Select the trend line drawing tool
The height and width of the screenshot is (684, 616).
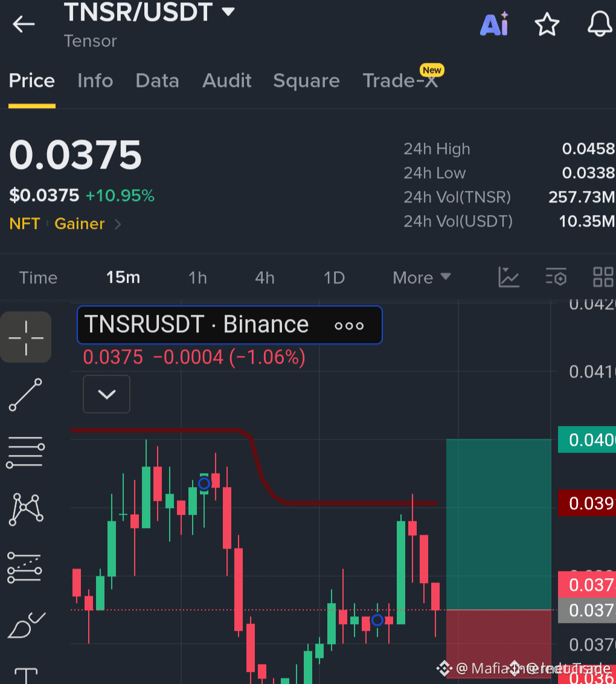tap(26, 395)
